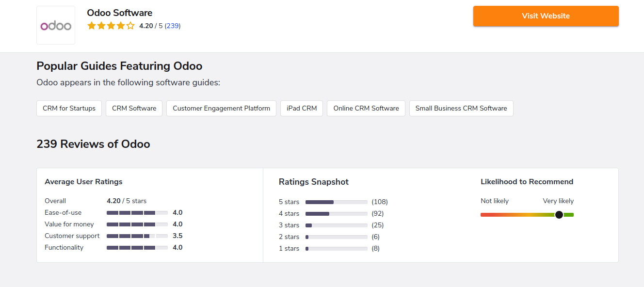Click the Customer support rating bar
The image size is (644, 287).
[137, 236]
